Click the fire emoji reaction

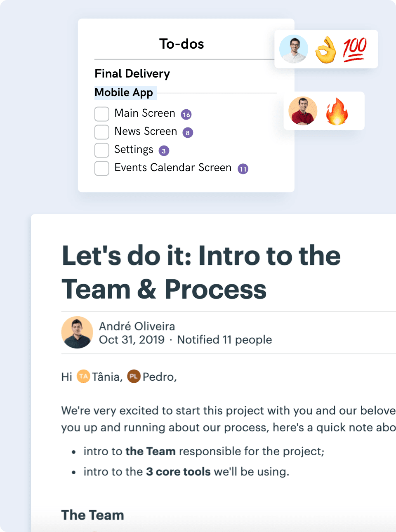tap(337, 111)
